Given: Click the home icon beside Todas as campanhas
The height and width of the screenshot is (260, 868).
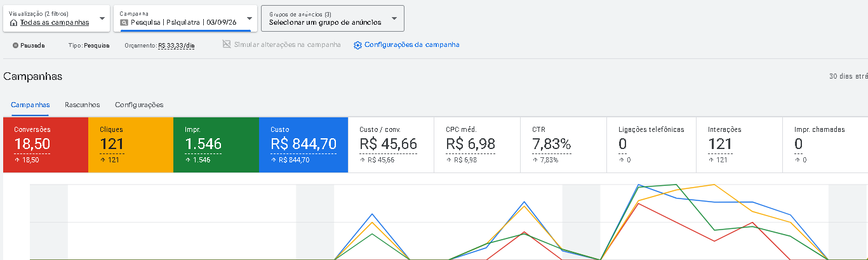Looking at the screenshot, I should pyautogui.click(x=13, y=23).
